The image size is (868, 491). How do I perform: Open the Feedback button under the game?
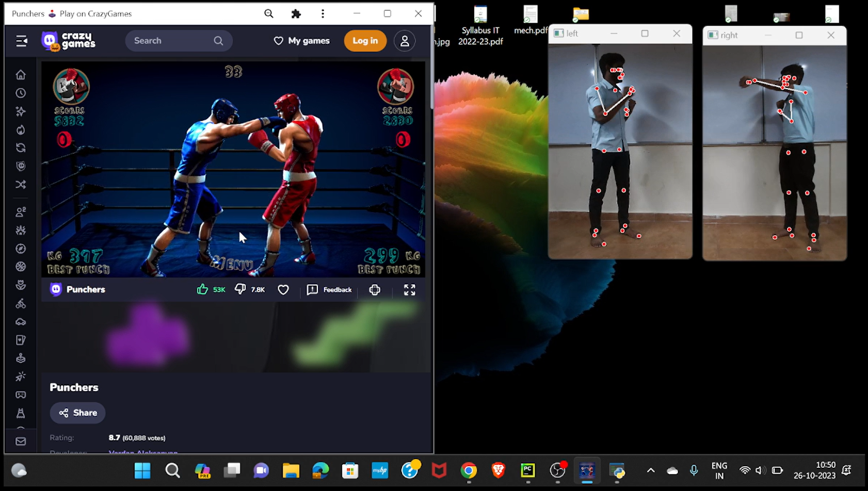tap(329, 290)
